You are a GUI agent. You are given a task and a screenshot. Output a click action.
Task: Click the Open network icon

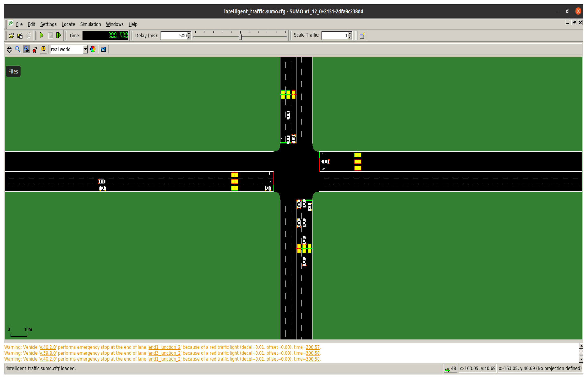point(20,36)
